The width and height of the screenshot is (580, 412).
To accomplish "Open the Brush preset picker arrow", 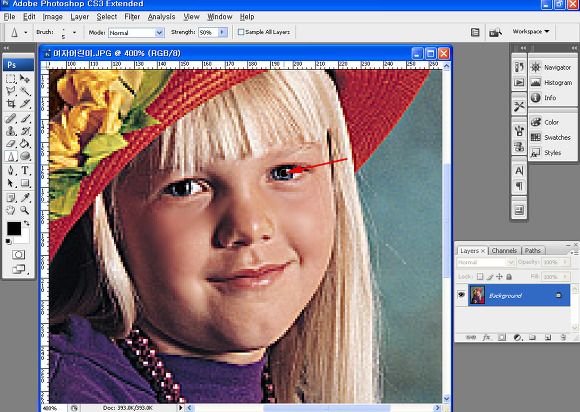I will 74,33.
